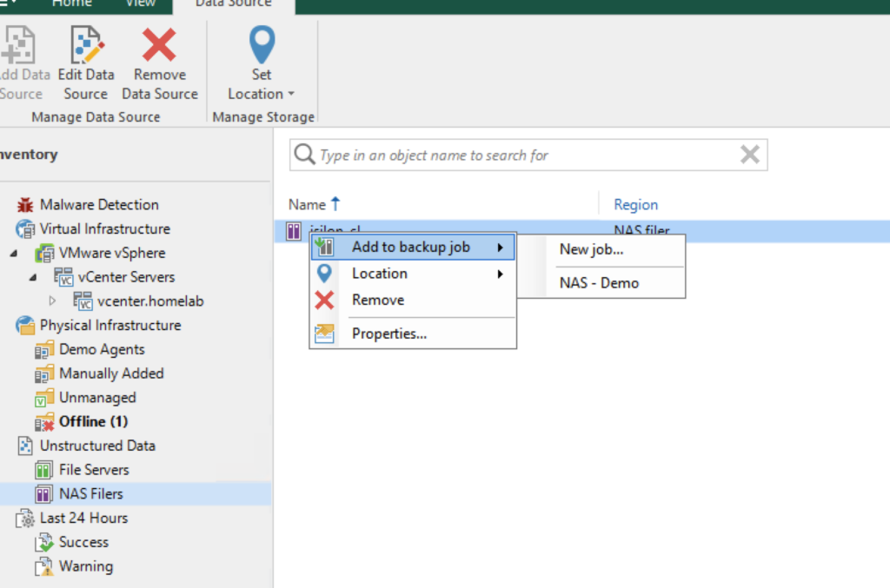
Task: Click the File Servers tree icon
Action: tap(44, 470)
